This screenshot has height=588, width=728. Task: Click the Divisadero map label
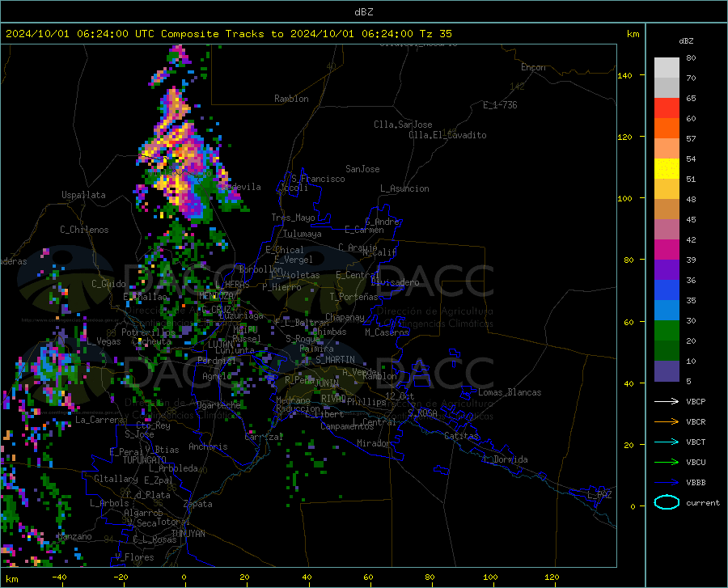pos(395,282)
